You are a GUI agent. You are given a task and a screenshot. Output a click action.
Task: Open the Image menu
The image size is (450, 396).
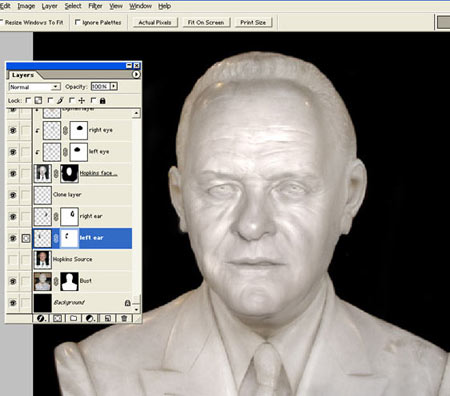coord(26,6)
